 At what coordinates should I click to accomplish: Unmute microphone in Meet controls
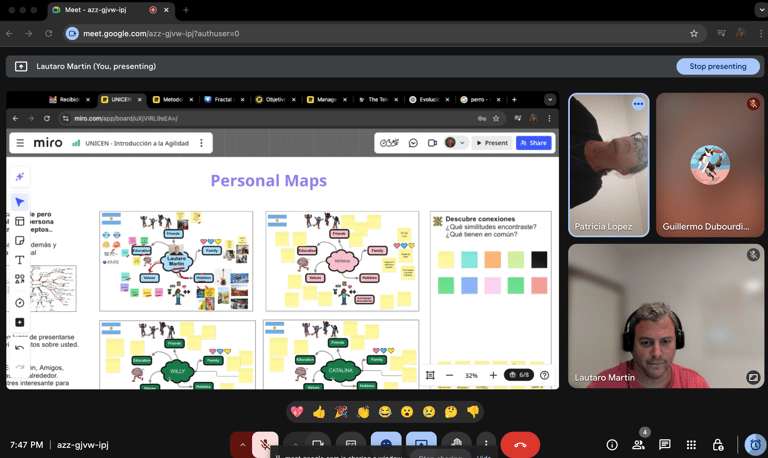(265, 445)
